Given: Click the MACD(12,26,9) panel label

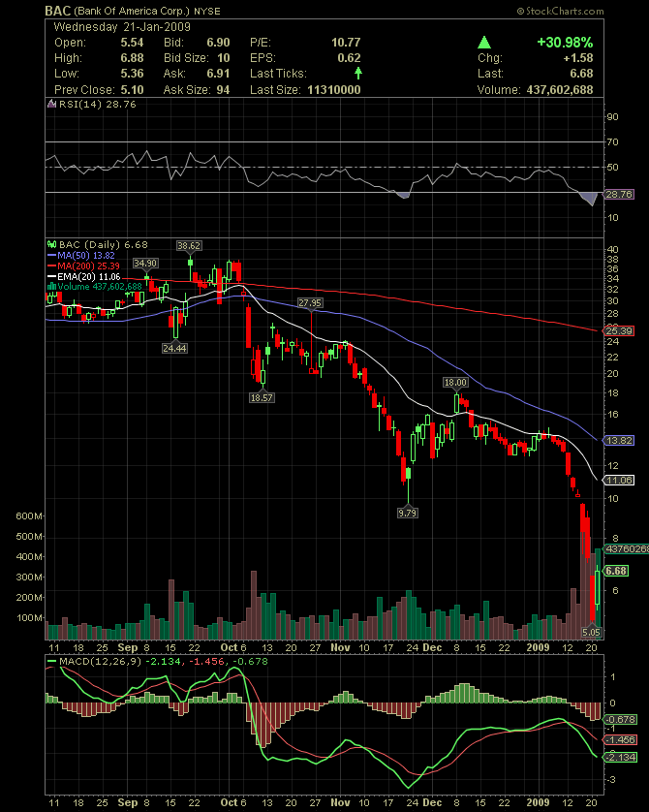Looking at the screenshot, I should [101, 661].
